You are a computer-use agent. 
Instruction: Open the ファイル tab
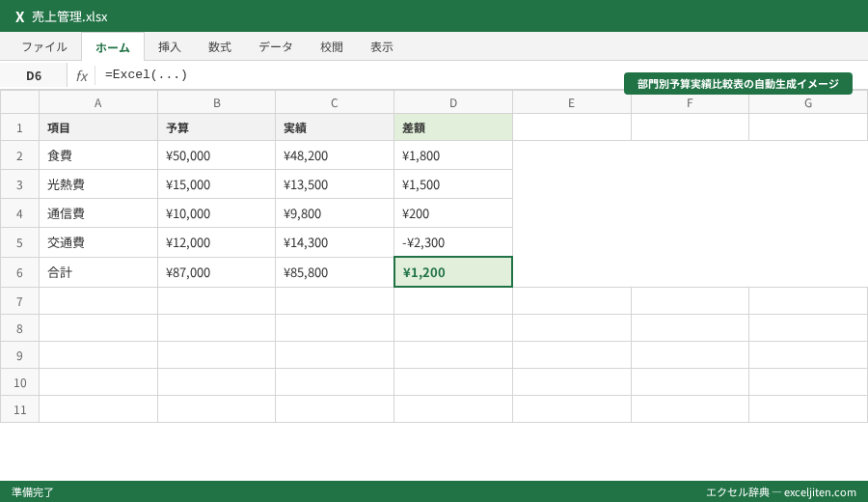tap(44, 47)
